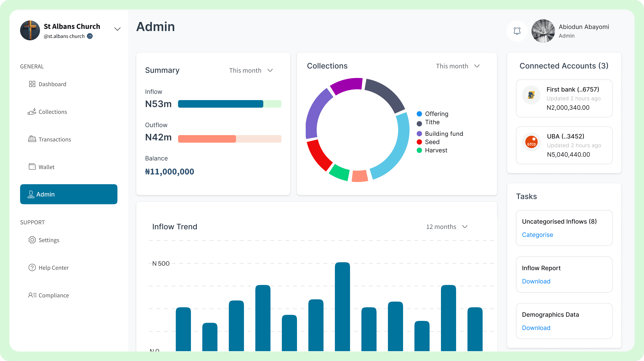Click the Admin user icon
Screen dimensions: 644x361
point(31,194)
